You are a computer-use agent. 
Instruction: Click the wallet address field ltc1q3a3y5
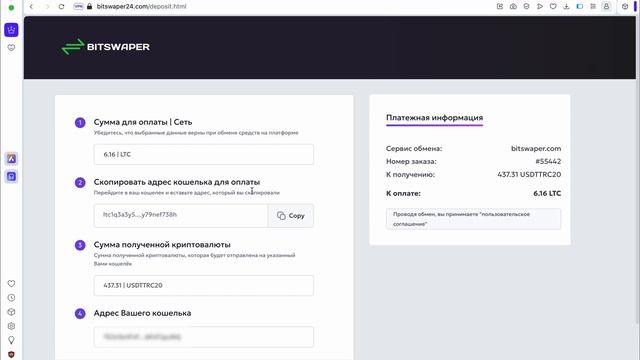pos(181,216)
